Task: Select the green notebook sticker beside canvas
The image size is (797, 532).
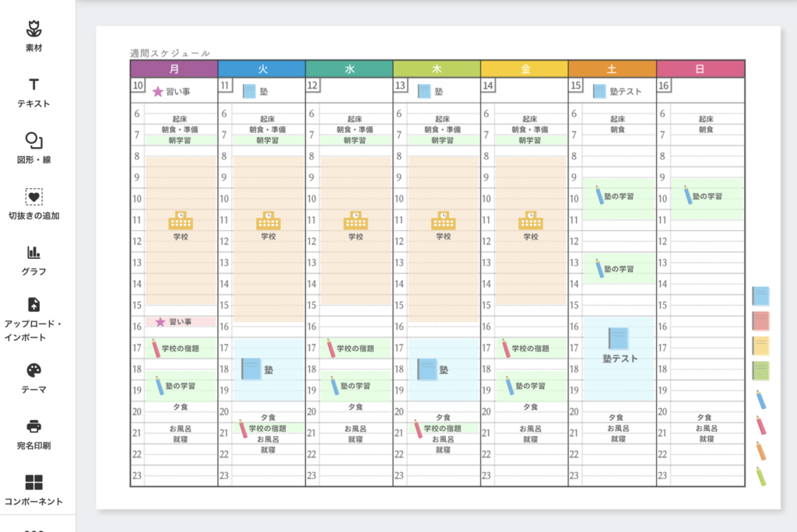Action: pos(760,370)
